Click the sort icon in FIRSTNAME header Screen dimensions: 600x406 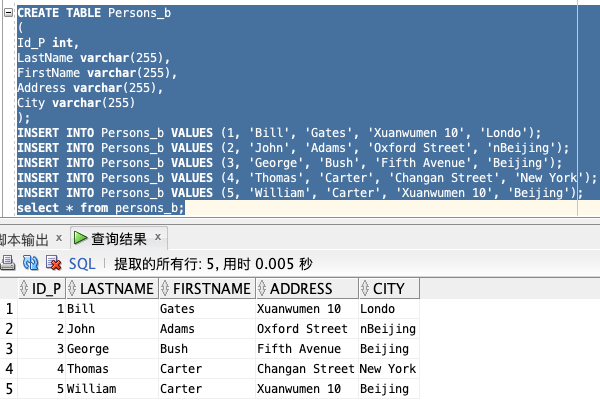point(165,289)
